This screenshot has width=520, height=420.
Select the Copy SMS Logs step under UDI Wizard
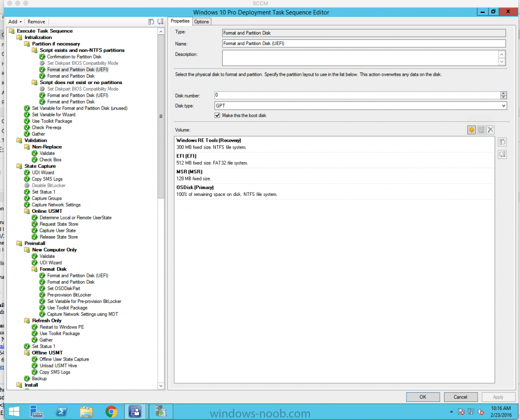click(x=47, y=179)
